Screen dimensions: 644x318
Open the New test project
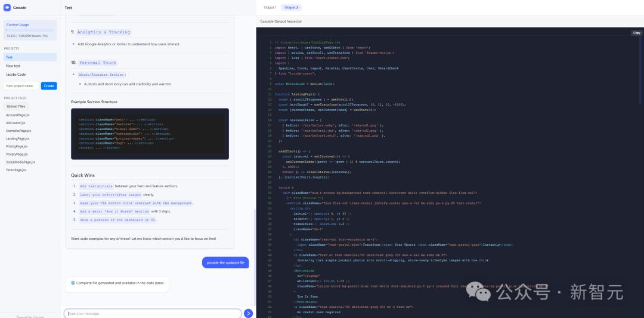[x=13, y=66]
